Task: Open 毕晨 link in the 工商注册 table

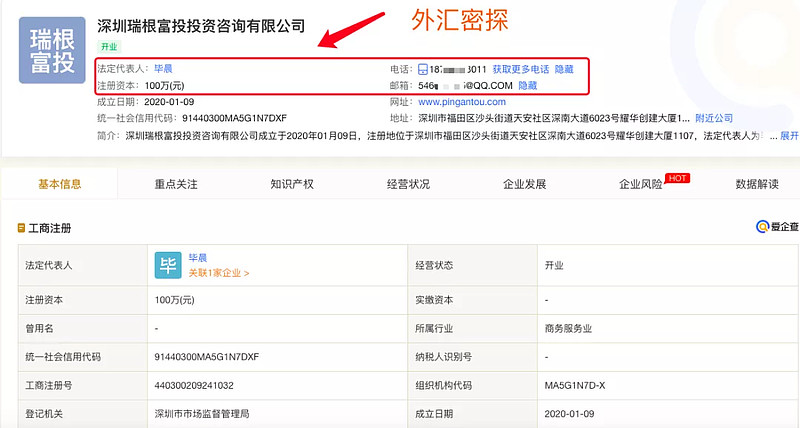Action: click(x=197, y=258)
